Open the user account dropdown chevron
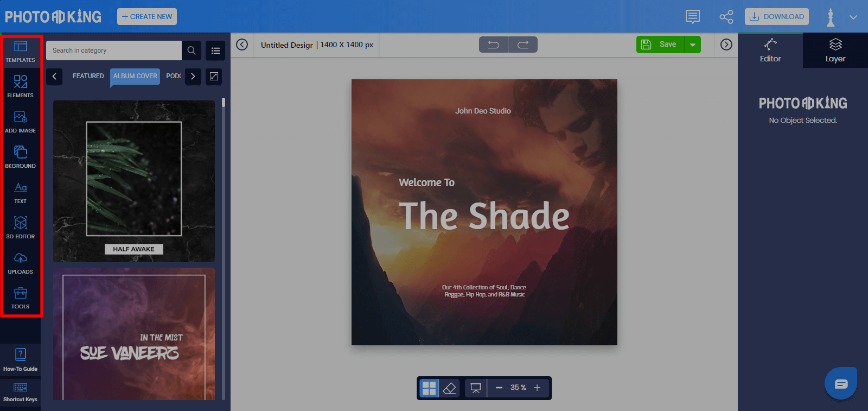Viewport: 868px width, 411px height. point(853,17)
